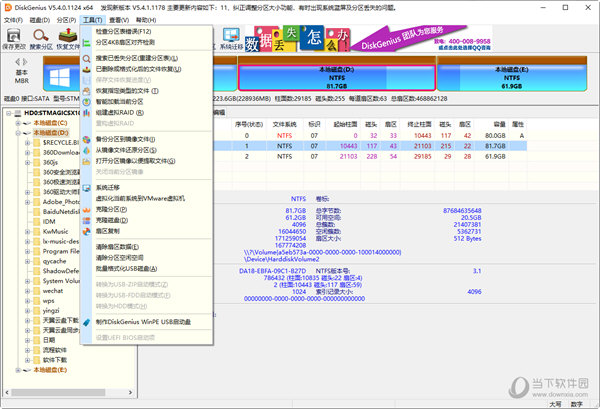The height and width of the screenshot is (409, 600).
Task: Expand the 软件下载 folder node
Action: (28, 360)
